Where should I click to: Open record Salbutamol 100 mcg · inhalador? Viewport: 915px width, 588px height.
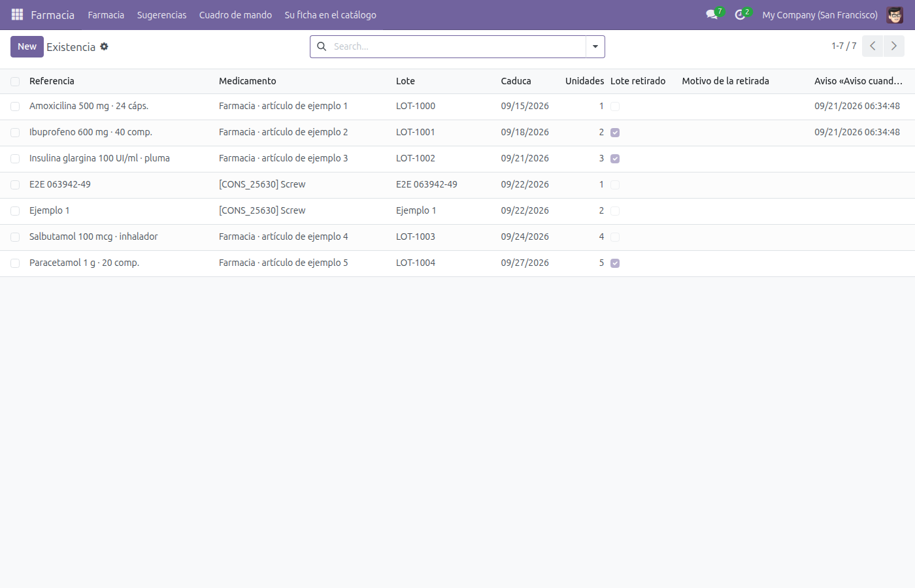(93, 237)
